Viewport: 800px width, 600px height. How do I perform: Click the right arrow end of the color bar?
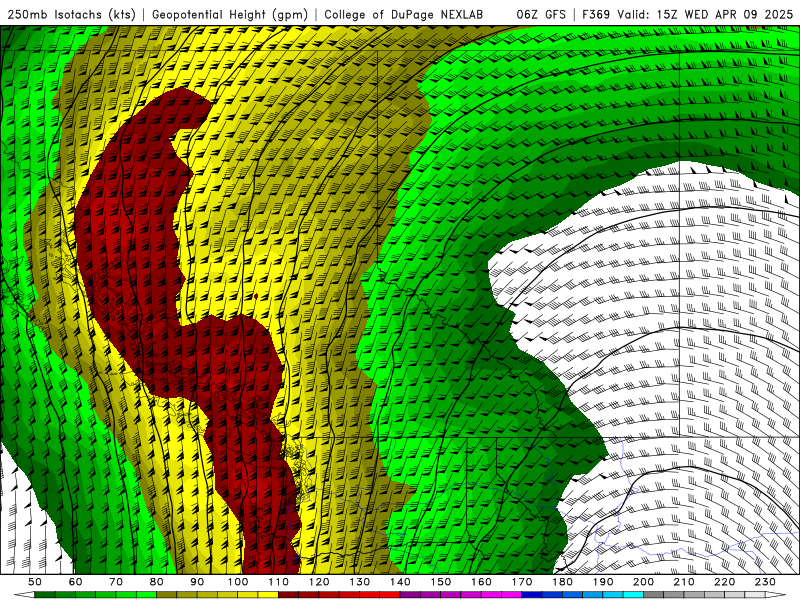click(x=776, y=595)
